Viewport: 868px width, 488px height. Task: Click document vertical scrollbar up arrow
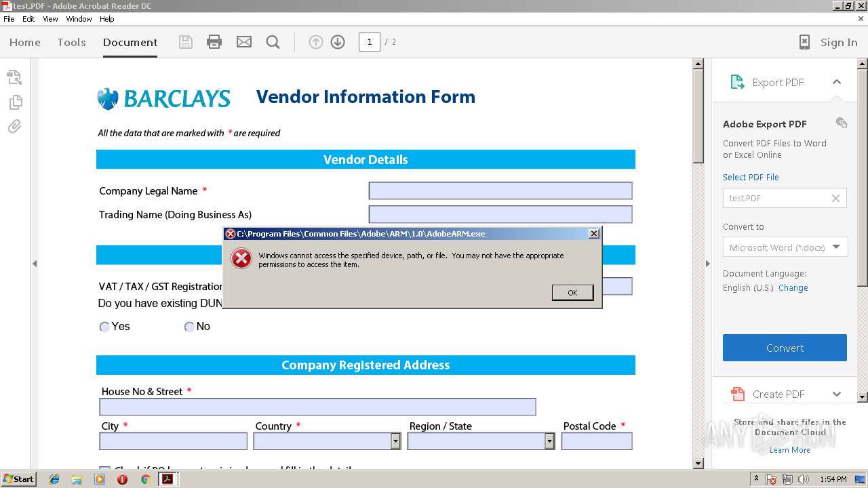click(x=698, y=64)
